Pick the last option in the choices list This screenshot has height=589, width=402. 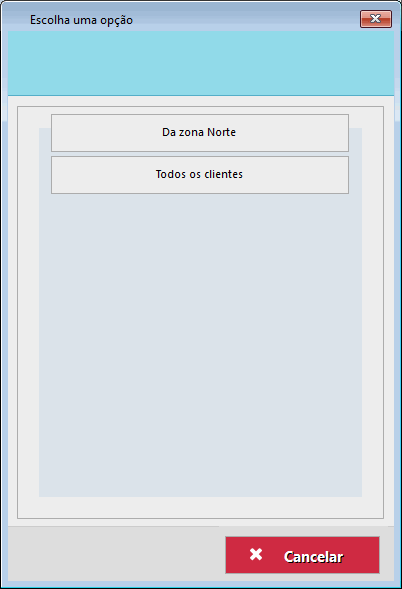point(200,175)
